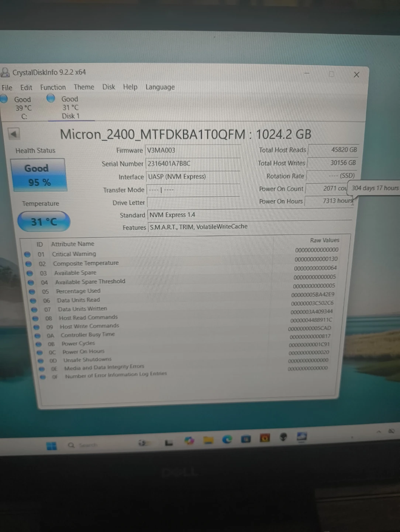Viewport: 400px width, 532px height.
Task: Click the CrystalDiskInfo title bar app icon
Action: tap(5, 72)
